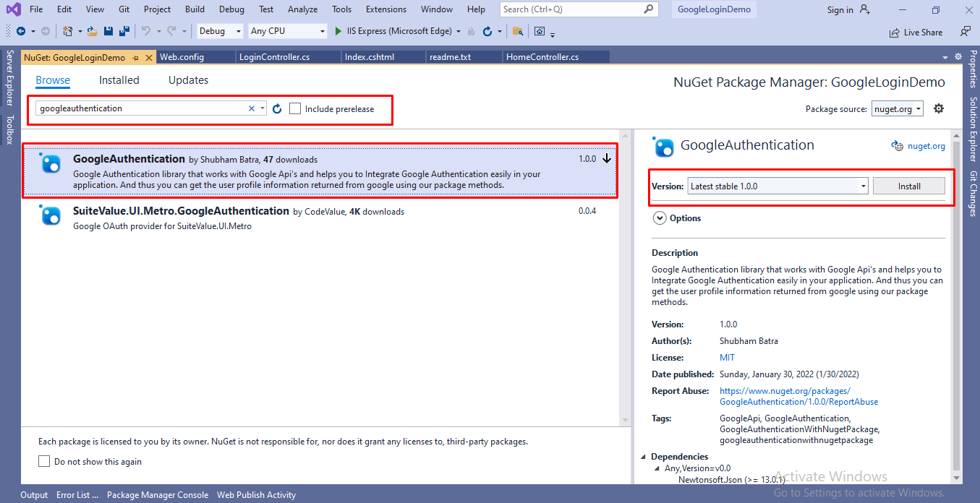Open the Error List panel tab
This screenshot has width=980, height=503.
[77, 495]
